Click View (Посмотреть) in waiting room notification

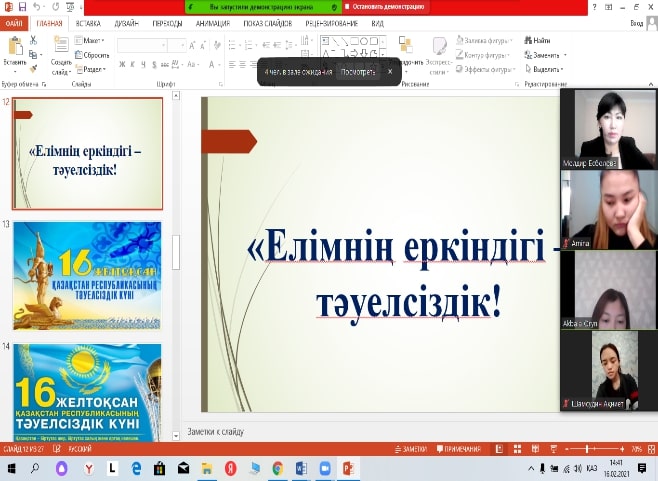point(357,72)
